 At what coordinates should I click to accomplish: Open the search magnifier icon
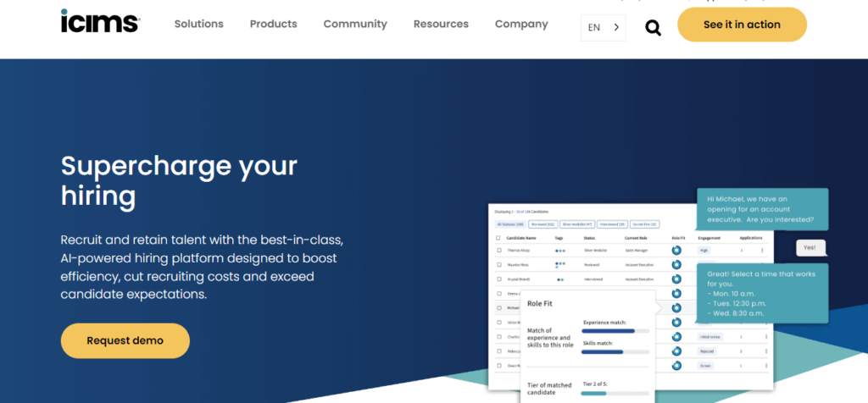(654, 28)
